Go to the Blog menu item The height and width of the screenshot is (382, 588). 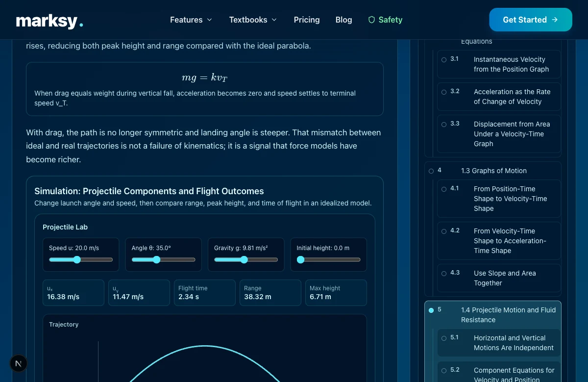click(x=343, y=20)
